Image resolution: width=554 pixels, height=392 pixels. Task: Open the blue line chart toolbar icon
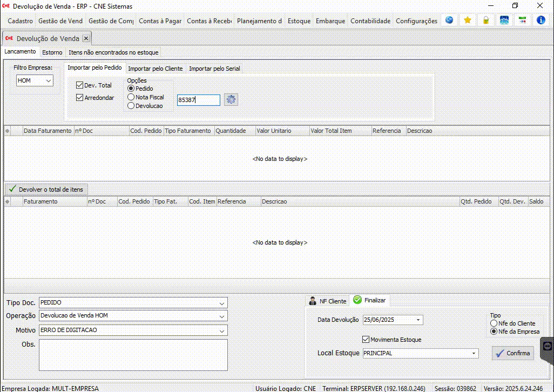(x=504, y=21)
